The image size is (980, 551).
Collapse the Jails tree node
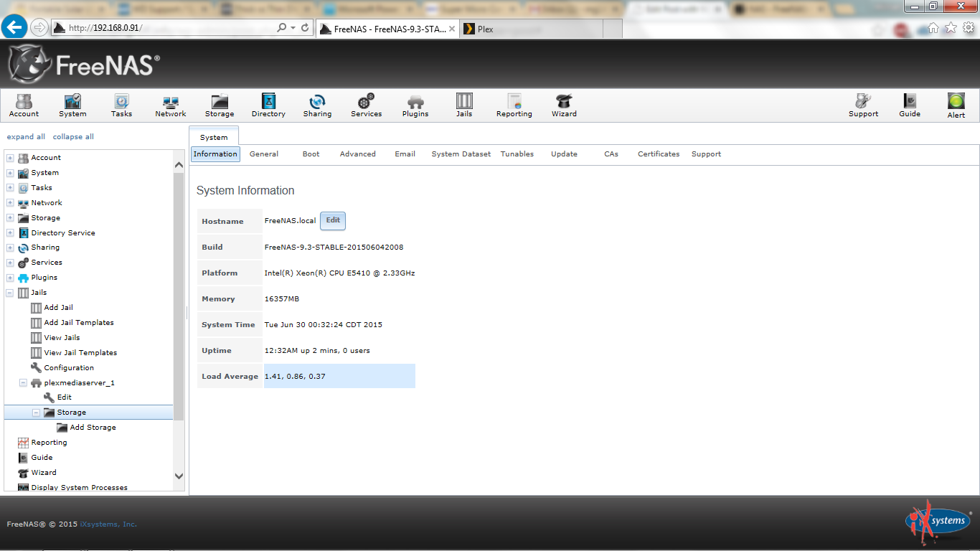(10, 293)
